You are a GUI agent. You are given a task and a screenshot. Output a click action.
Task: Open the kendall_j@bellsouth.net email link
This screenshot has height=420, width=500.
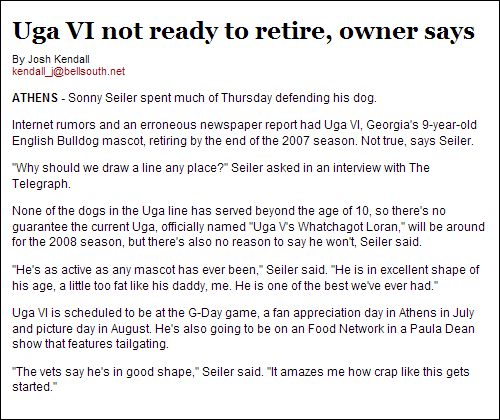[68, 71]
